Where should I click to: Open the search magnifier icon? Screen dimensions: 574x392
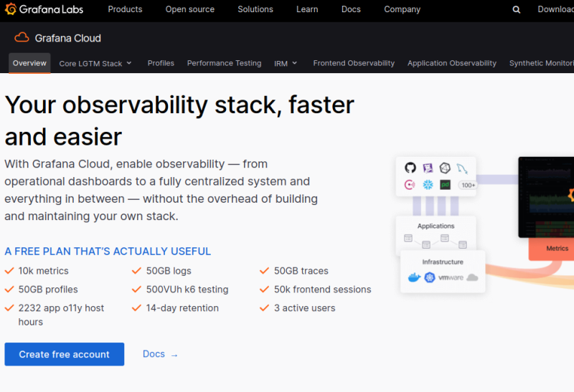[x=516, y=9]
